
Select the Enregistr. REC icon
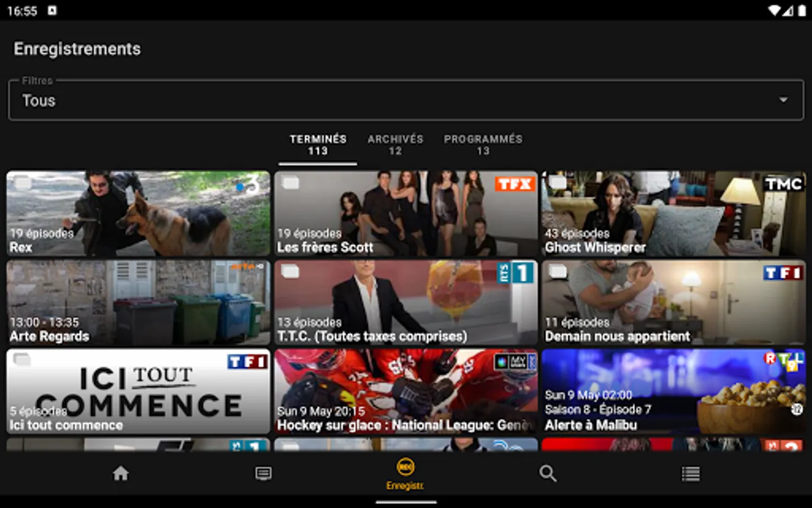(405, 467)
